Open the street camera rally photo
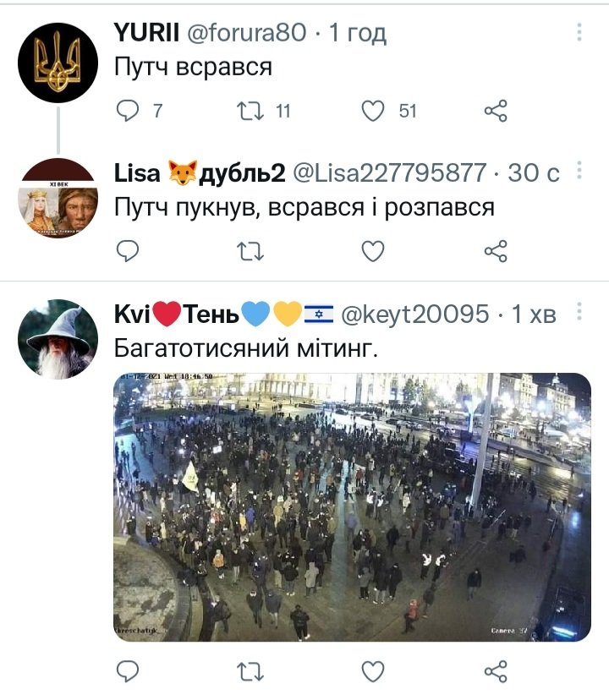This screenshot has height=700, width=609. [x=352, y=507]
